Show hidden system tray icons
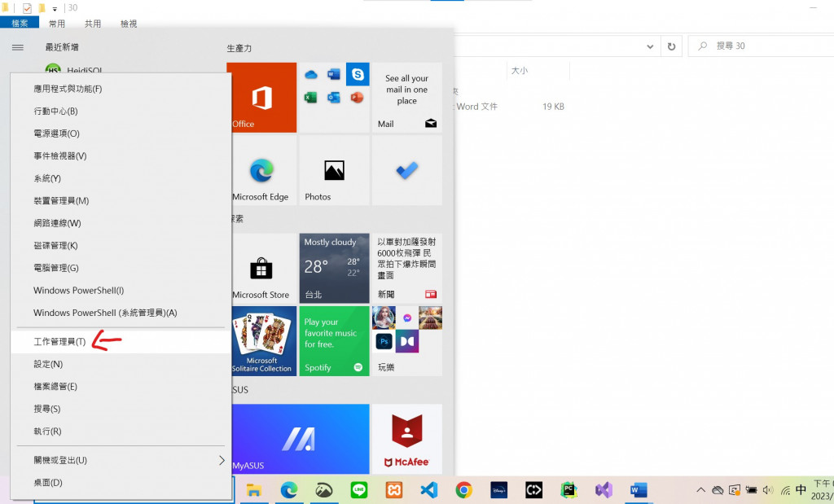The width and height of the screenshot is (834, 504). [x=701, y=490]
